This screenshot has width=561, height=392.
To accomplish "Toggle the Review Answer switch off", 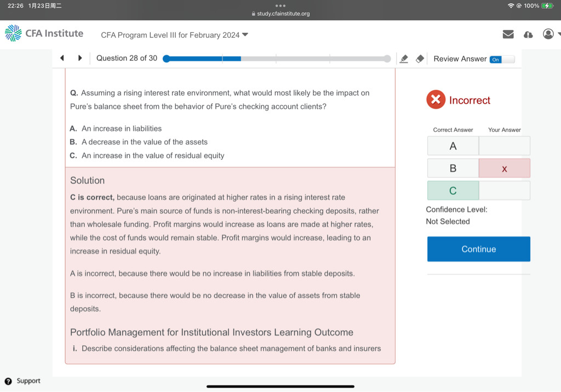I will tap(502, 59).
